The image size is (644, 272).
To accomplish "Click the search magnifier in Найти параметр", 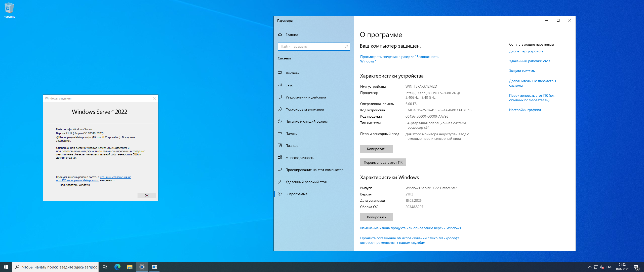I will [346, 47].
